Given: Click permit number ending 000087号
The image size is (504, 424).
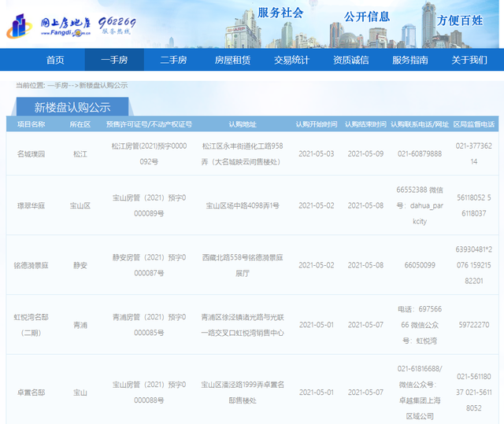Looking at the screenshot, I should click(149, 265).
